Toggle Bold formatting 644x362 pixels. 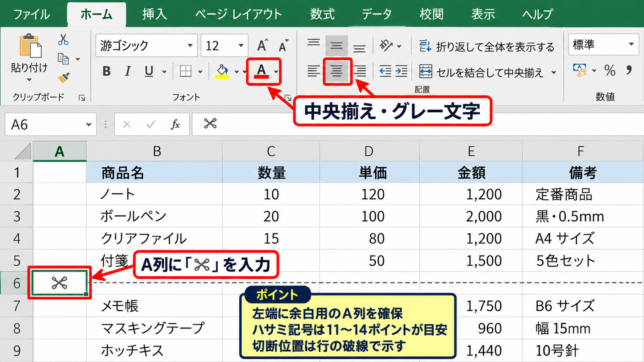pyautogui.click(x=107, y=71)
